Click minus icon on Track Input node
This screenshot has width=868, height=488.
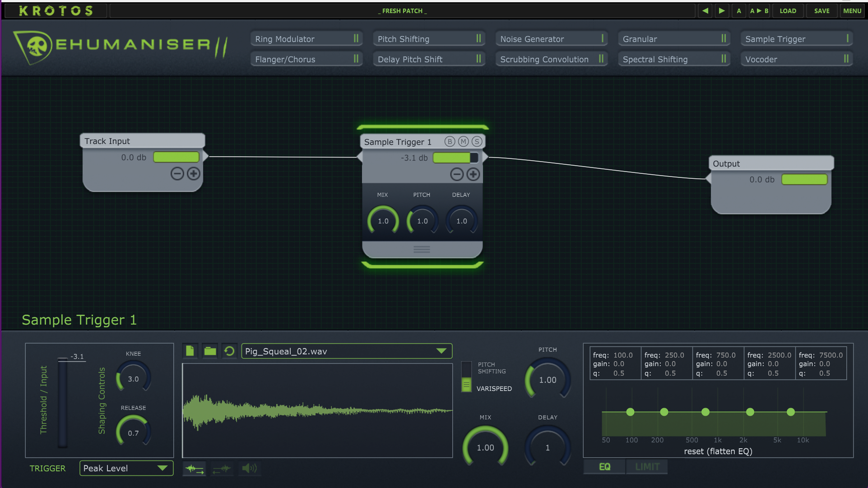point(177,173)
